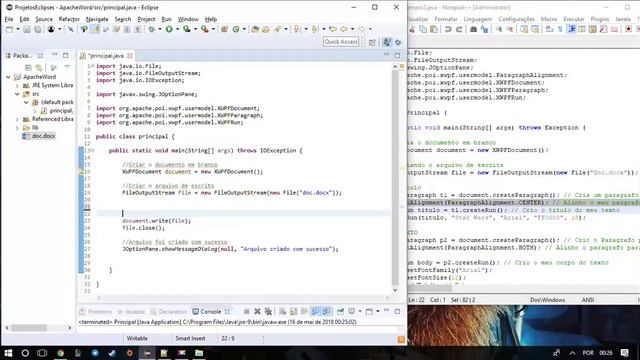This screenshot has width=640, height=360.
Task: Maximize the editor area button
Action: tap(397, 55)
